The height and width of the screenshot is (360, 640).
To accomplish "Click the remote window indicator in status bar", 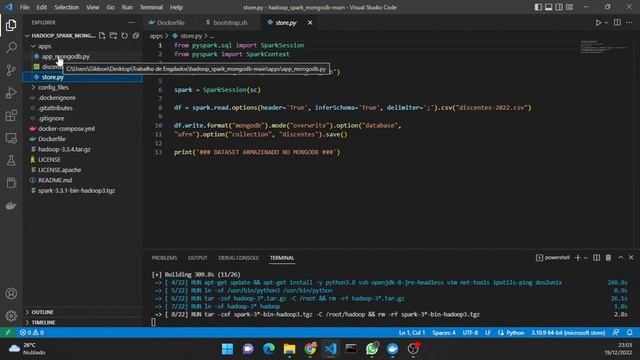I will [8, 333].
